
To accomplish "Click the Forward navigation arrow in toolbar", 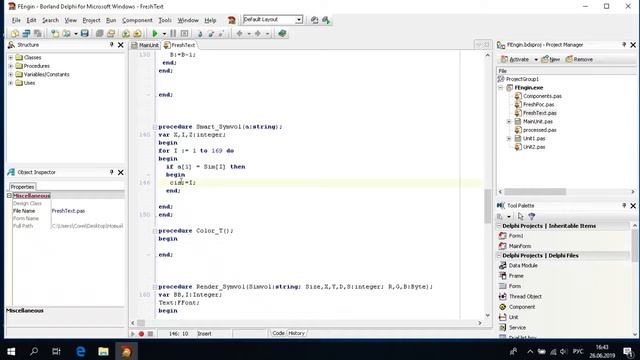I will [258, 33].
